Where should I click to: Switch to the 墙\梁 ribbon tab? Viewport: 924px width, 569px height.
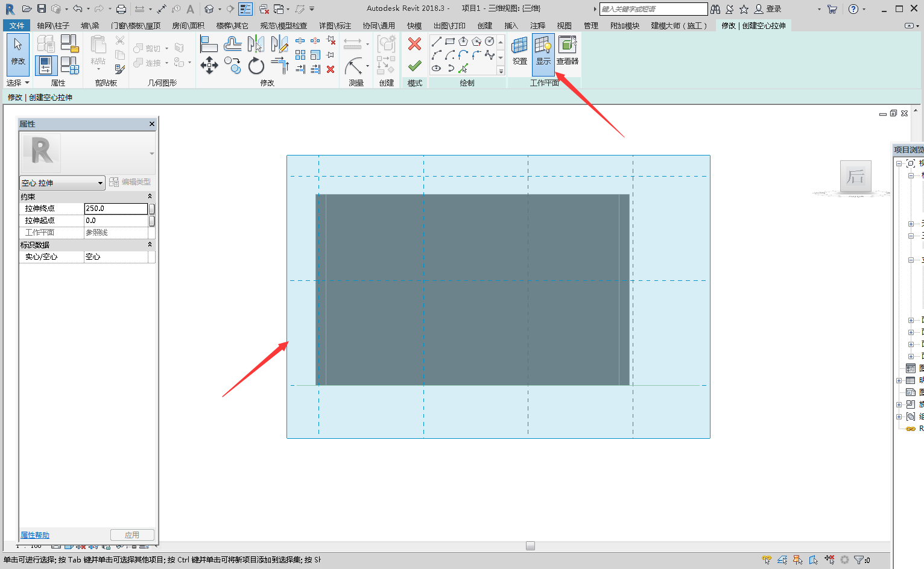coord(90,25)
